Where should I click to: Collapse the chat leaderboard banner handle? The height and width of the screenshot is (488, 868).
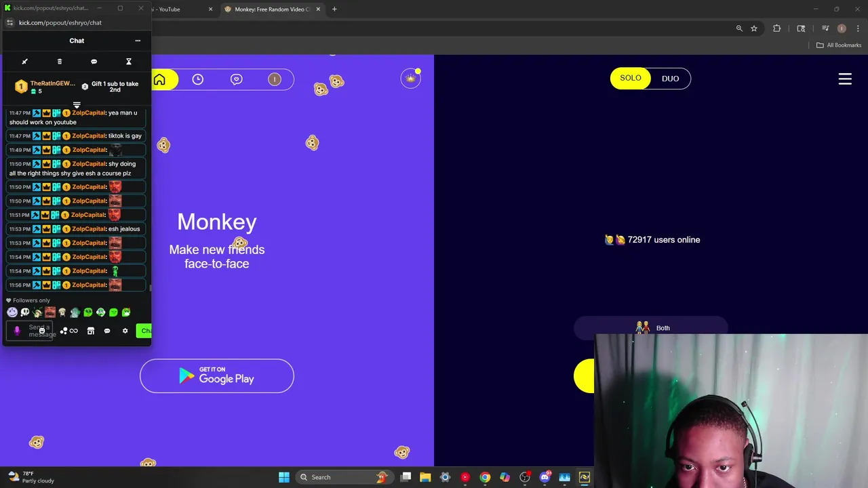click(x=77, y=105)
